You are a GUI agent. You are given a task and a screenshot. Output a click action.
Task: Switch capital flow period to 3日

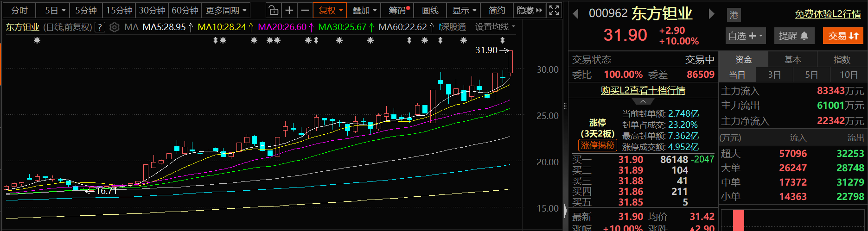(x=774, y=75)
